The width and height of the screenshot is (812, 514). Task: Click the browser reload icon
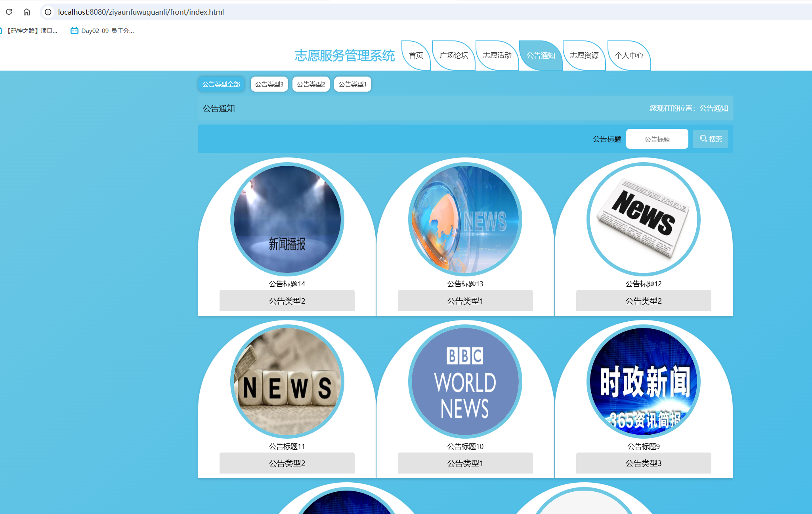click(9, 12)
